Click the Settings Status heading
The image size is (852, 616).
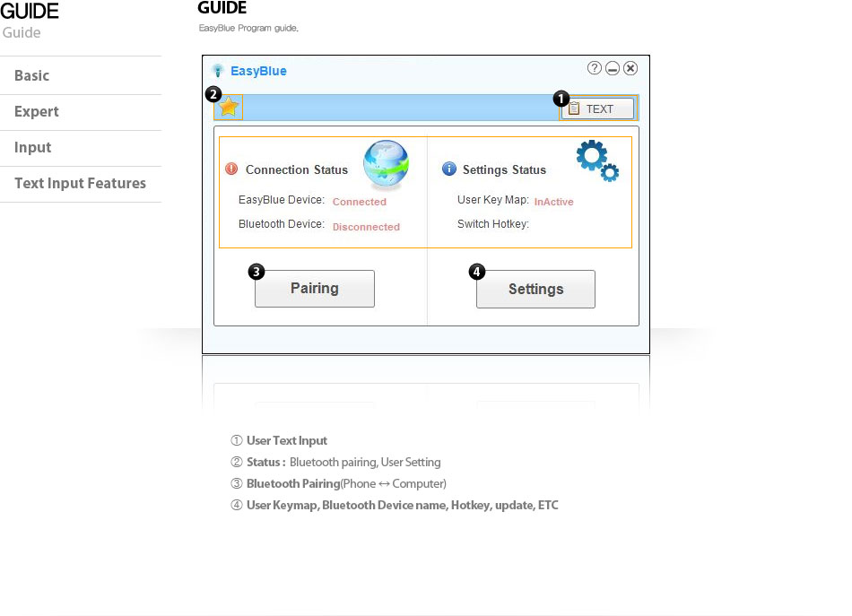[504, 170]
